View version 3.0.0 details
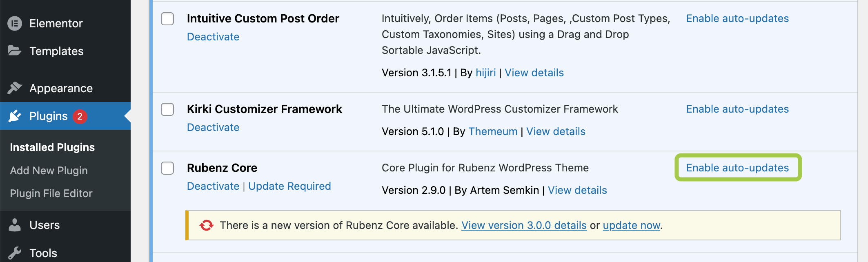 click(x=524, y=225)
